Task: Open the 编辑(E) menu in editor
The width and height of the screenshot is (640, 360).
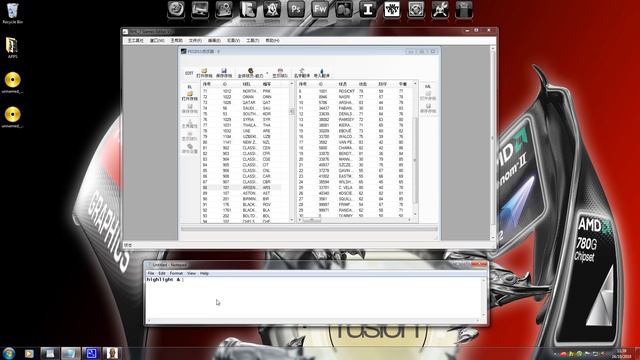Action: pyautogui.click(x=214, y=41)
